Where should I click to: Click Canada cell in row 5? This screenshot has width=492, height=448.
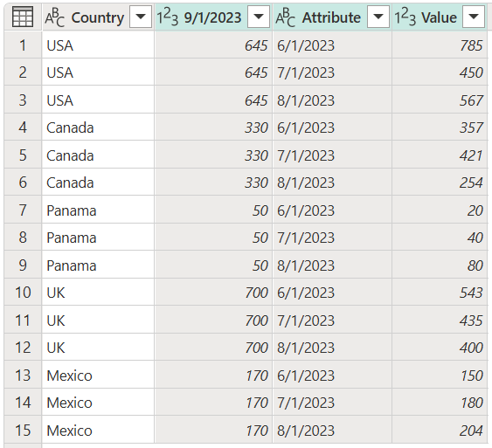tap(98, 155)
